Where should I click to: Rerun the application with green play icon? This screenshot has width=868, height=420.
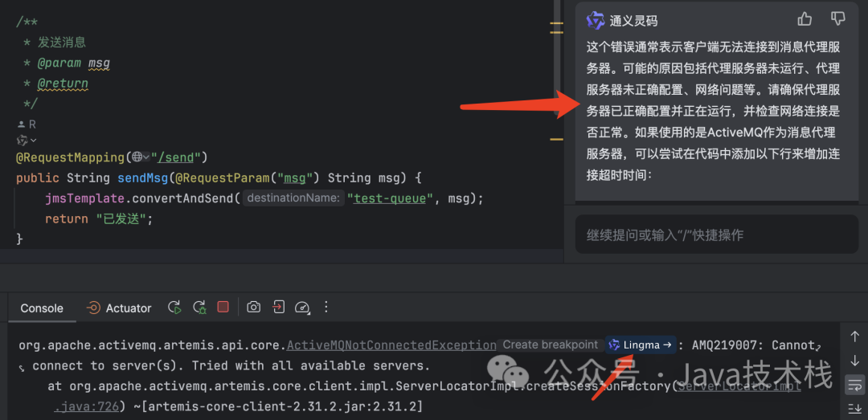175,308
